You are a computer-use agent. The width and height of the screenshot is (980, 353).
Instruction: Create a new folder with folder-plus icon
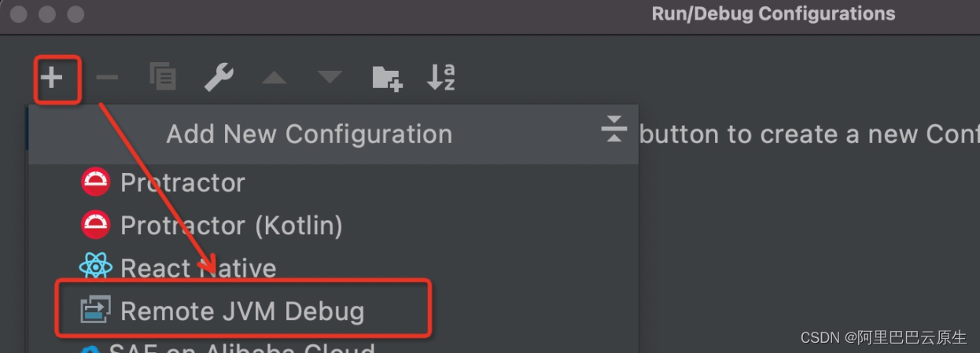point(387,77)
